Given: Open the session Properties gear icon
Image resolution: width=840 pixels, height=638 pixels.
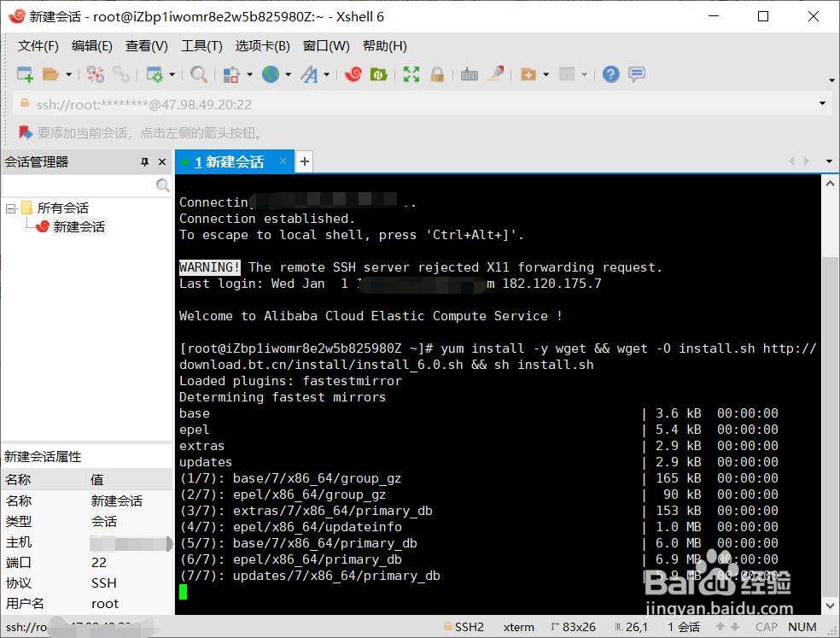Looking at the screenshot, I should click(x=155, y=74).
